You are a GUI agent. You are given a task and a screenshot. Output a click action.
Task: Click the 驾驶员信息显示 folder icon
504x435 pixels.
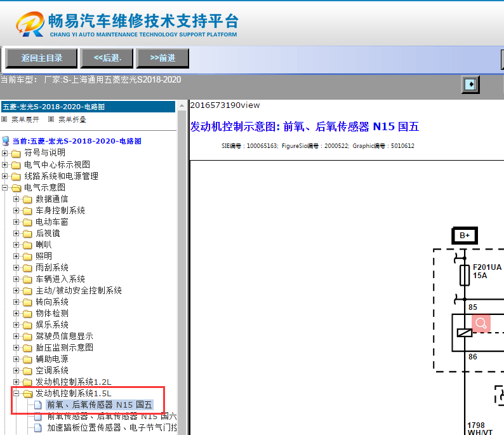point(28,337)
